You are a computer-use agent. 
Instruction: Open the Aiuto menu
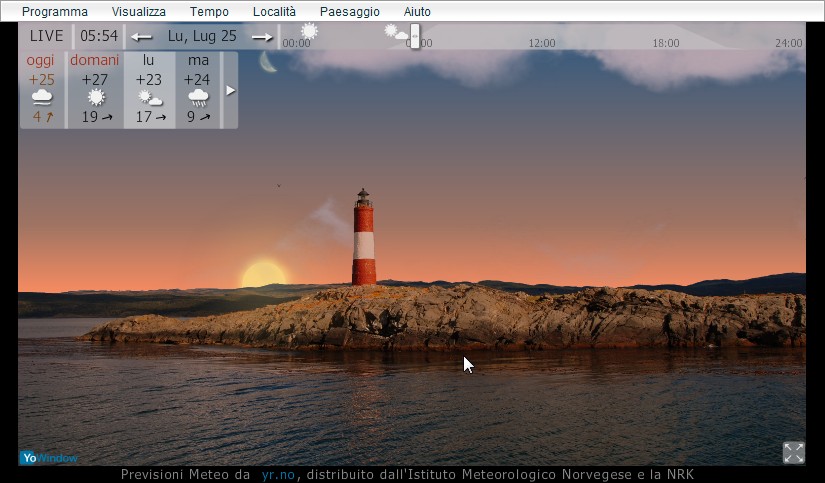coord(417,12)
